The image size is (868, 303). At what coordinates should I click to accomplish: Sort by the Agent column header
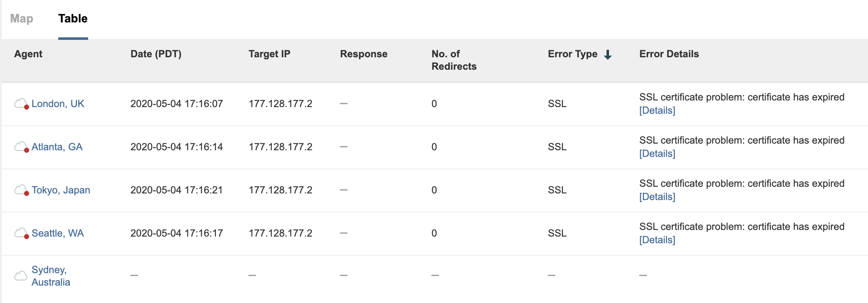(x=28, y=54)
